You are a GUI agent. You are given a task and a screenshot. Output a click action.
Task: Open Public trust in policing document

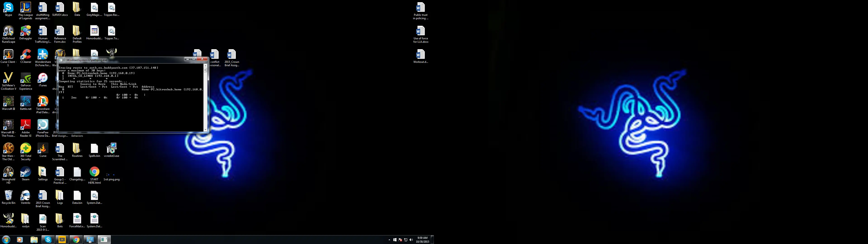click(420, 11)
